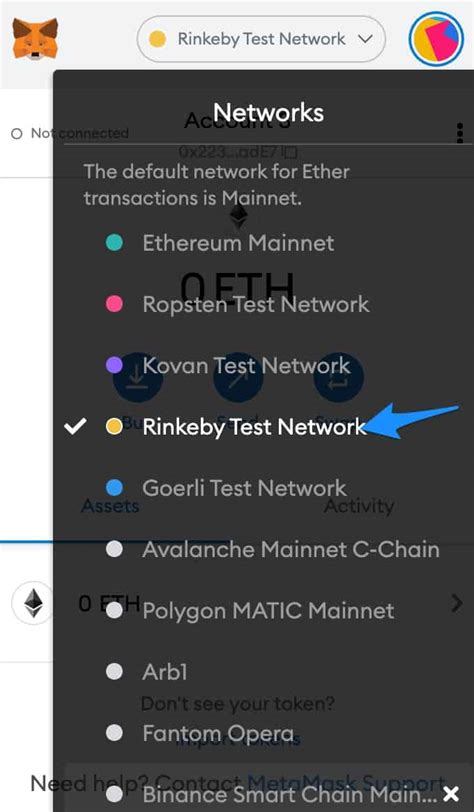Image resolution: width=474 pixels, height=812 pixels.
Task: Select the Arb1 network entry
Action: click(x=165, y=672)
